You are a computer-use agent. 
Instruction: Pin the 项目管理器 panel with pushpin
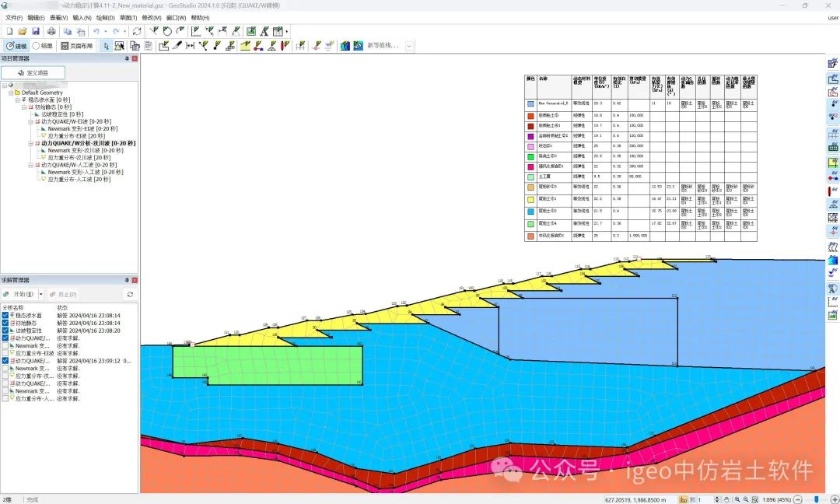pyautogui.click(x=126, y=59)
